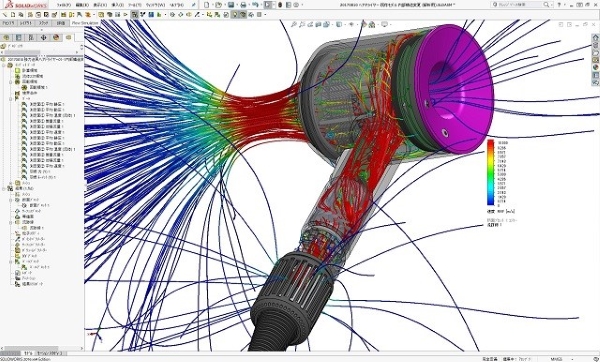Switch to the Flow Simulation tab

coord(85,23)
